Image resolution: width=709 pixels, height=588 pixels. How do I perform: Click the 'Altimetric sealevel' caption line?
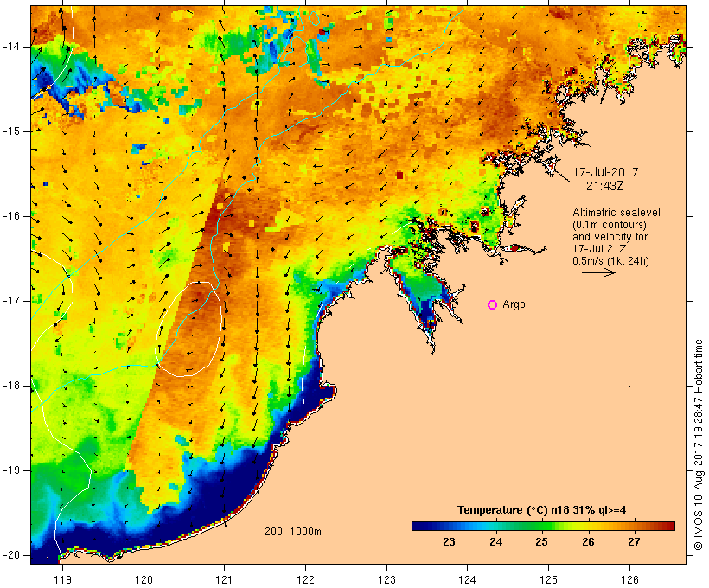tap(616, 213)
